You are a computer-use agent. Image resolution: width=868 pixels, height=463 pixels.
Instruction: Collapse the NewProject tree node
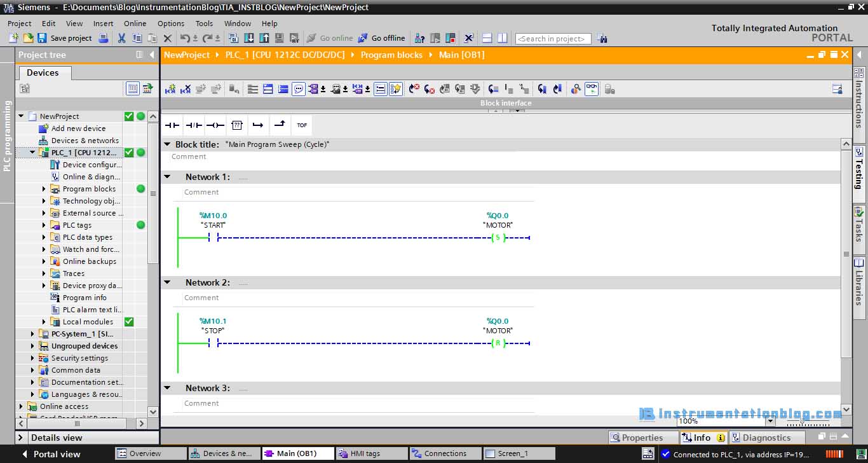21,116
